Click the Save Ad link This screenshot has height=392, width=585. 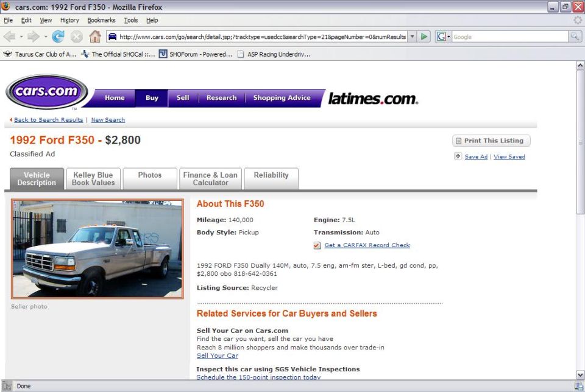(x=476, y=156)
